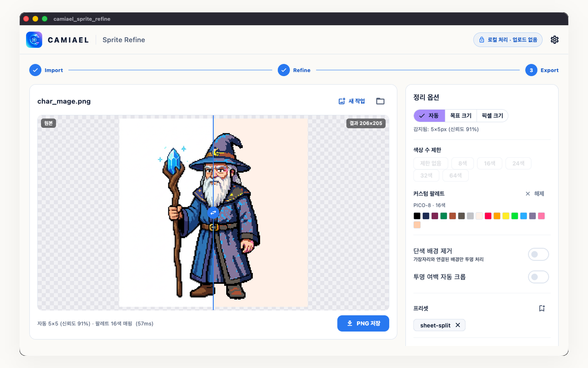Click the 로컬 처리 · 업로드 없음 badge
This screenshot has height=368, width=588.
[508, 40]
